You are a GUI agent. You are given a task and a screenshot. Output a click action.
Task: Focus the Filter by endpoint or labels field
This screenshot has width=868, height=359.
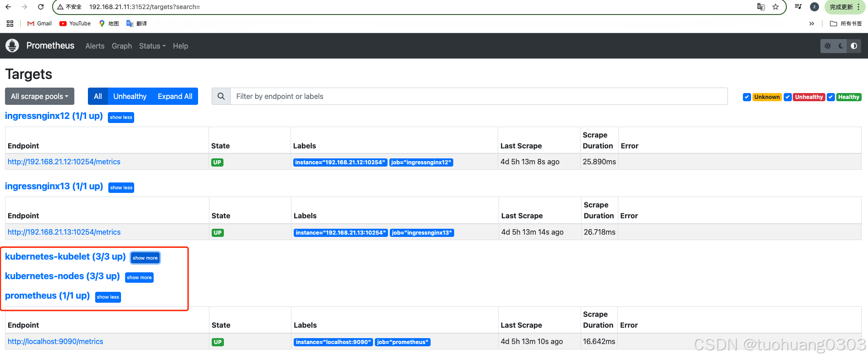coord(479,96)
